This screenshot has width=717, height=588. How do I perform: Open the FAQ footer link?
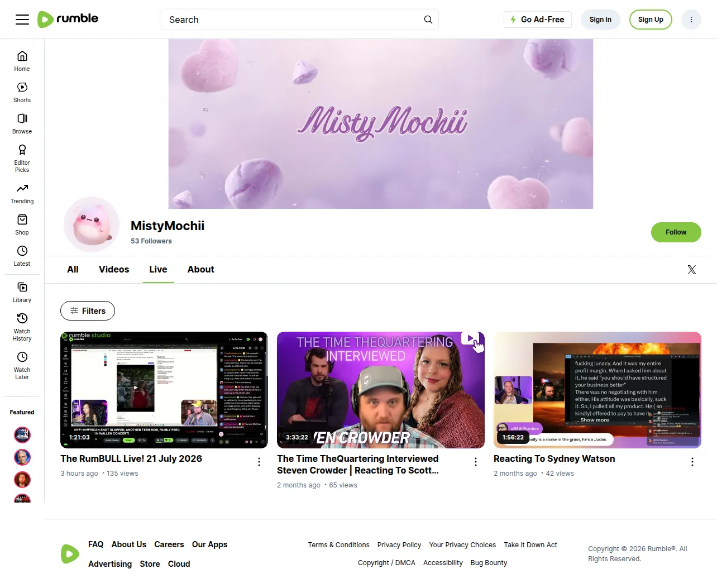click(x=95, y=544)
